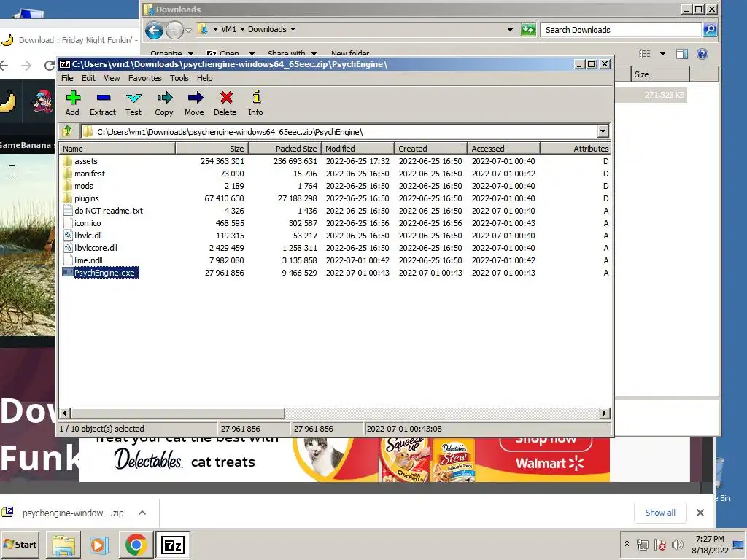Select the plugins folder

click(x=87, y=198)
